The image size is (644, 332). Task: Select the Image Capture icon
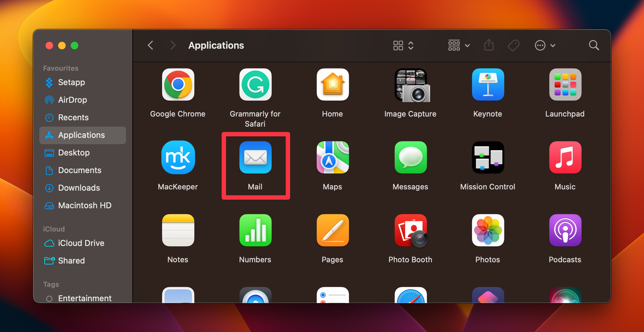(410, 85)
